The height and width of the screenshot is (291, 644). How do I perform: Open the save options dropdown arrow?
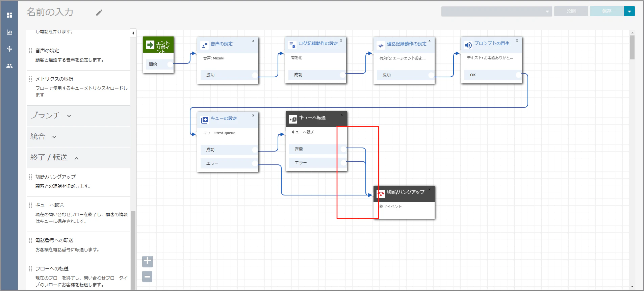pyautogui.click(x=629, y=11)
